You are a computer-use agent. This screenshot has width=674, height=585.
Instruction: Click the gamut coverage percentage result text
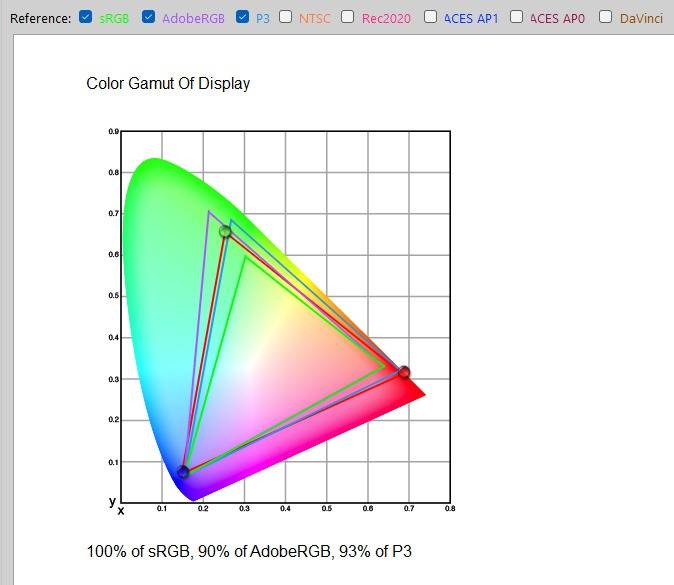pos(249,551)
